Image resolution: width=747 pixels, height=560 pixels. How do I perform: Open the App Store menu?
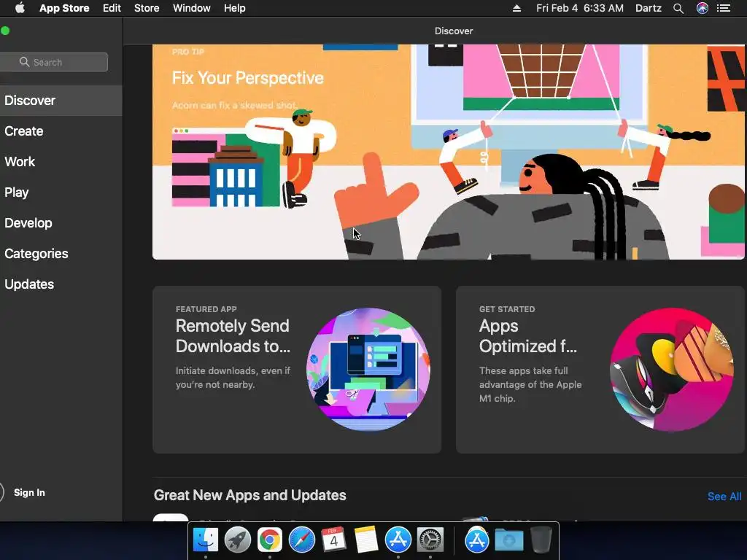[64, 8]
